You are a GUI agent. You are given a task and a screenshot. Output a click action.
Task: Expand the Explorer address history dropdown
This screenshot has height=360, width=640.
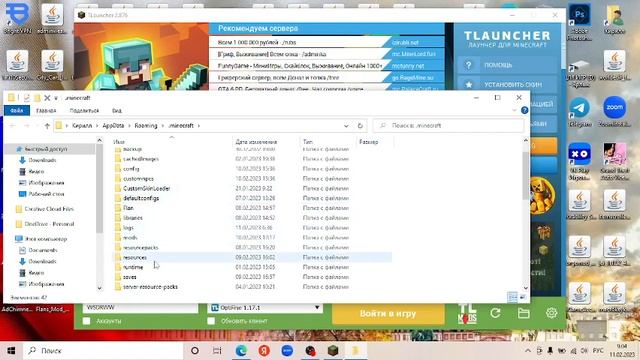pyautogui.click(x=346, y=126)
